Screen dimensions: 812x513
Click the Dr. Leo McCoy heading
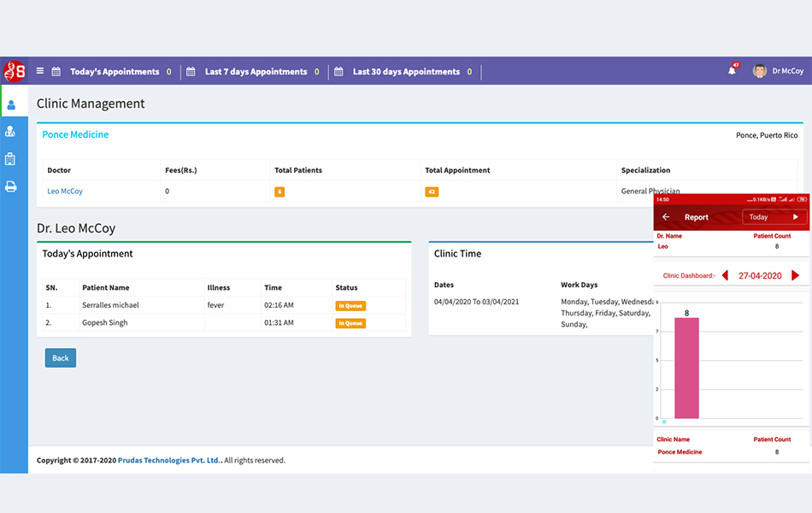pos(76,228)
